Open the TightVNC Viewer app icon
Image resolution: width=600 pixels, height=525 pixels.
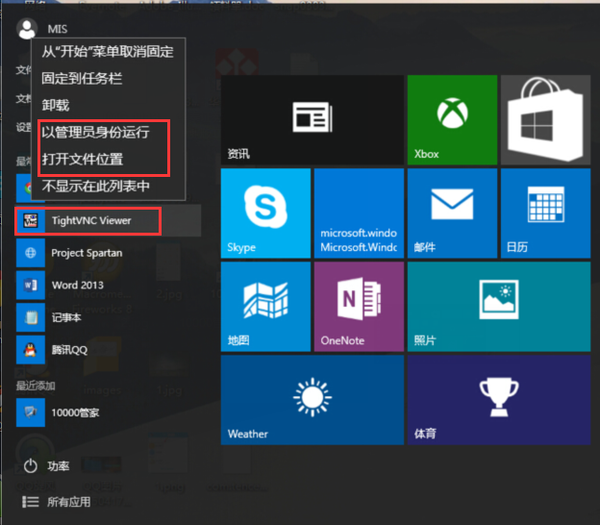coord(31,221)
